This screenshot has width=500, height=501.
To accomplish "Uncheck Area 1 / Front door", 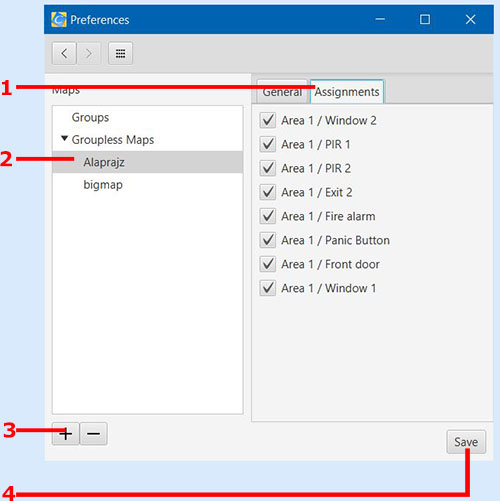I will point(268,264).
